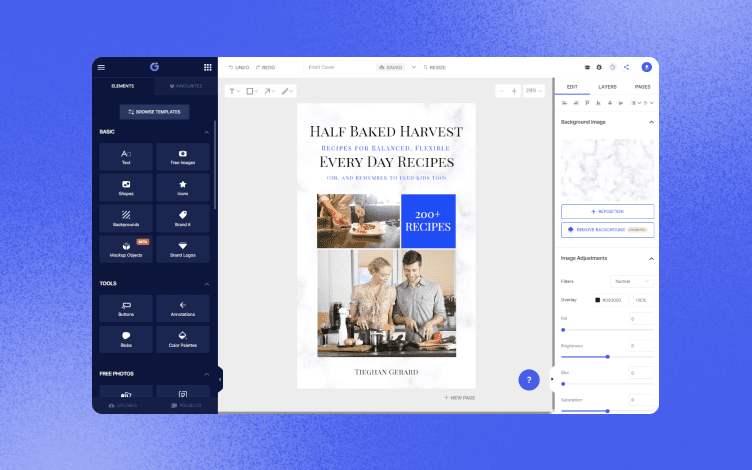Screen dimensions: 752x470
Task: Click the Blur slider handle
Action: click(x=563, y=384)
